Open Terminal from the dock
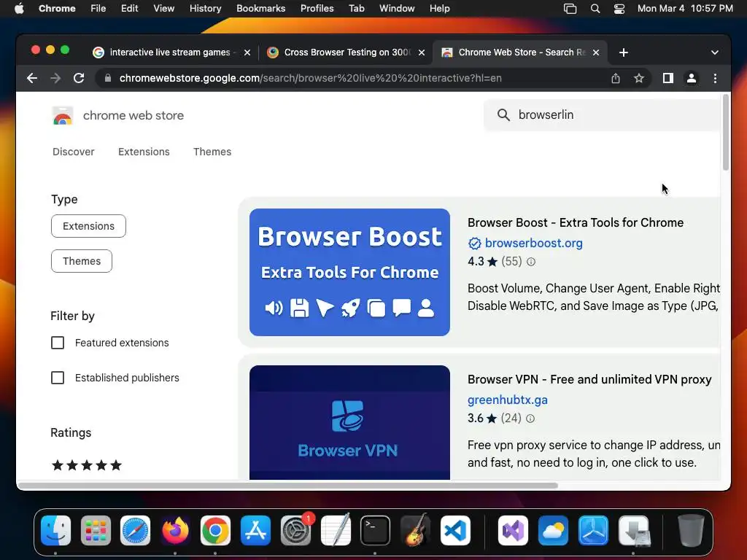This screenshot has height=560, width=747. pyautogui.click(x=376, y=531)
